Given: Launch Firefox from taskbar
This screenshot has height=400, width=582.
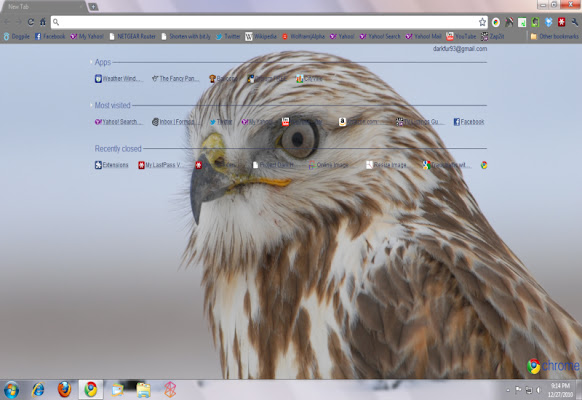Looking at the screenshot, I should tap(64, 390).
